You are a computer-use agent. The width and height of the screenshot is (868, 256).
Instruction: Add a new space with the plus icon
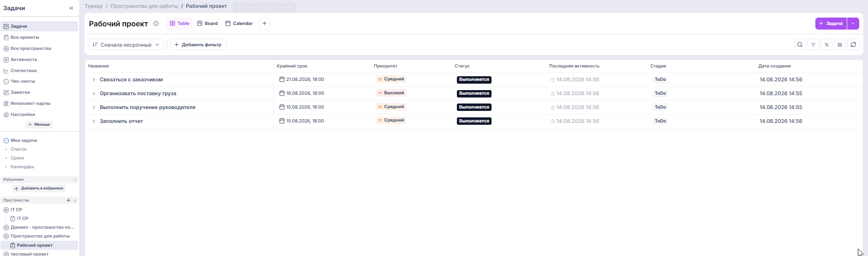pos(68,200)
